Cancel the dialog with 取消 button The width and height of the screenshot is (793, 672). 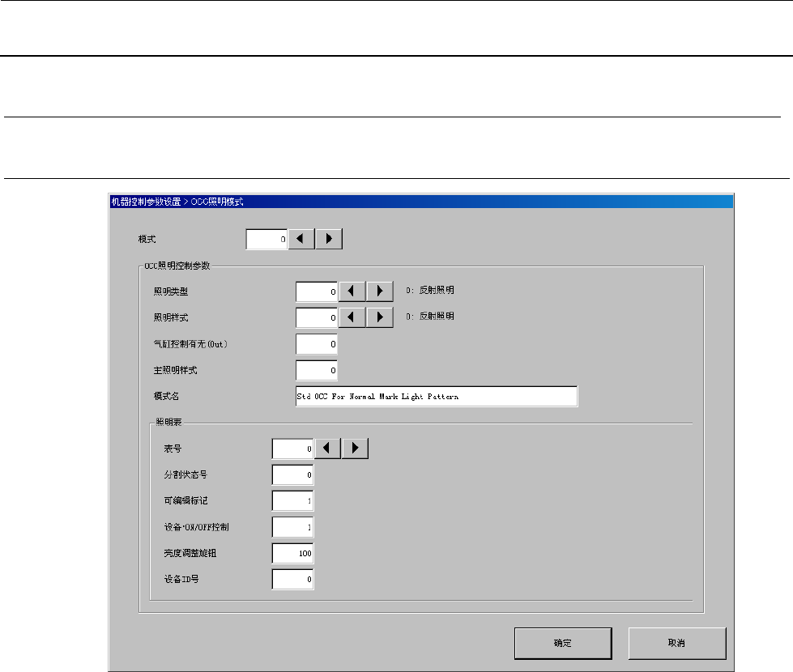pyautogui.click(x=676, y=643)
